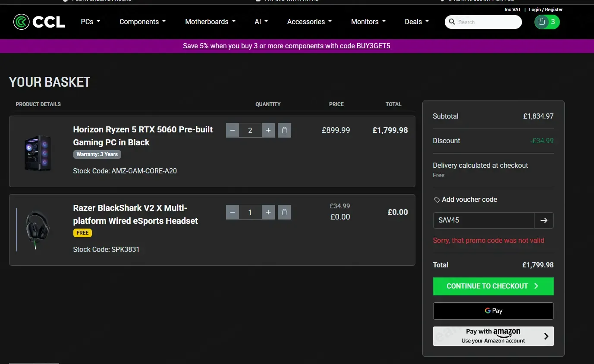
Task: Increase quantity of Razer BlackShark headset
Action: (268, 212)
